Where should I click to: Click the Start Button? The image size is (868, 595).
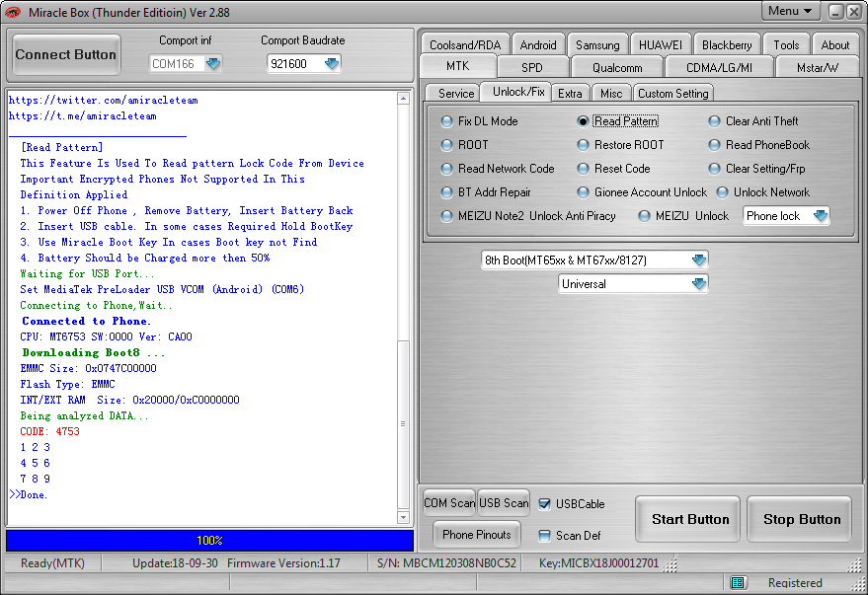[688, 519]
